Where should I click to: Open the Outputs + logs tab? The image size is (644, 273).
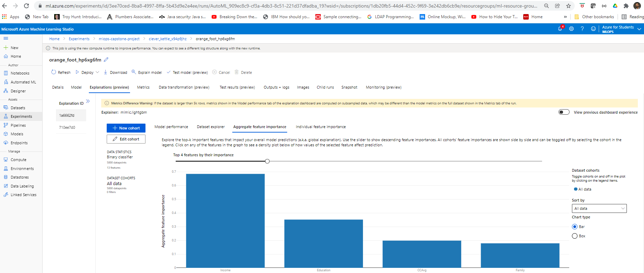point(276,87)
